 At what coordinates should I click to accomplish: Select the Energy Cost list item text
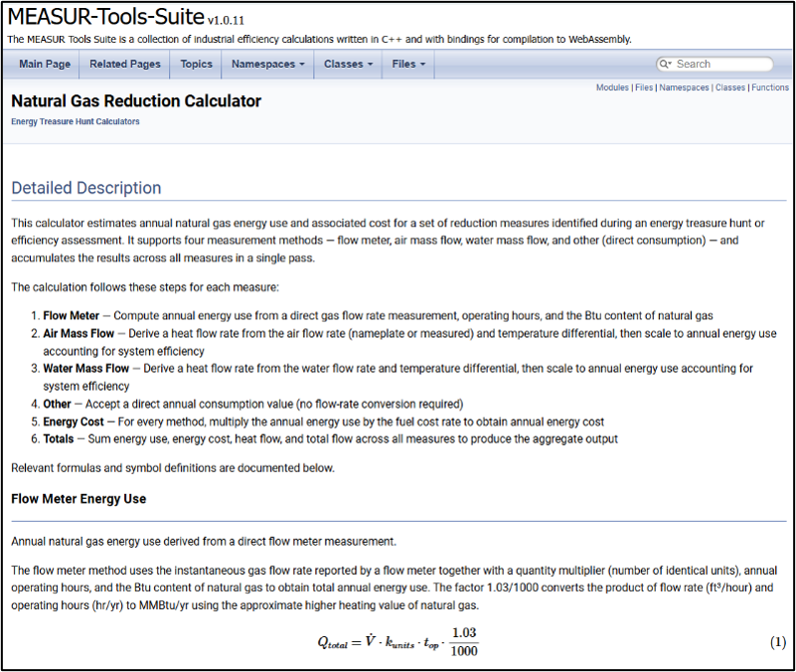pos(323,422)
